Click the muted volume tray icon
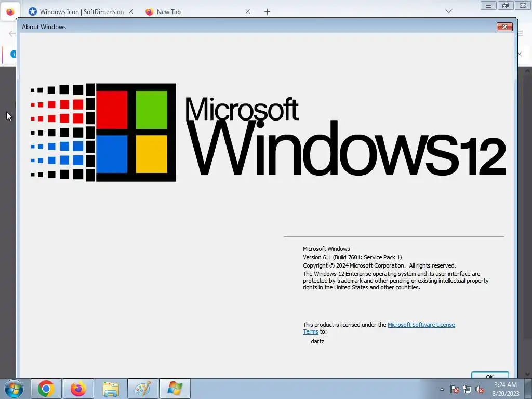This screenshot has height=399, width=532. 480,389
